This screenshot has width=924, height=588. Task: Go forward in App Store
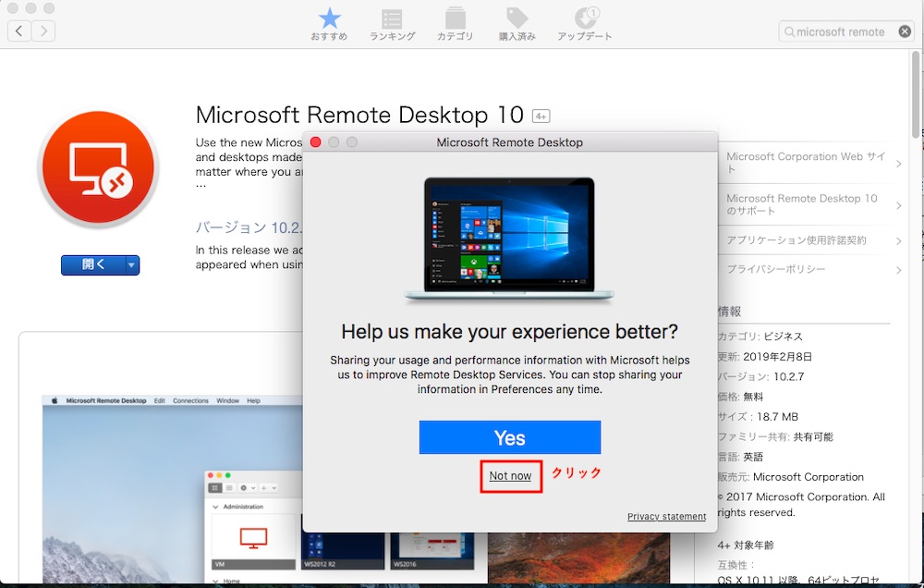43,31
